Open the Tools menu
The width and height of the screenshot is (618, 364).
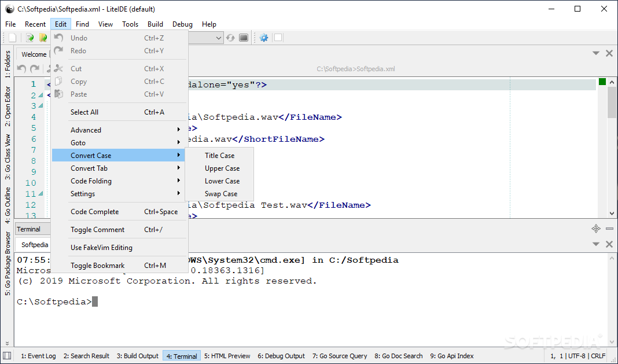130,24
